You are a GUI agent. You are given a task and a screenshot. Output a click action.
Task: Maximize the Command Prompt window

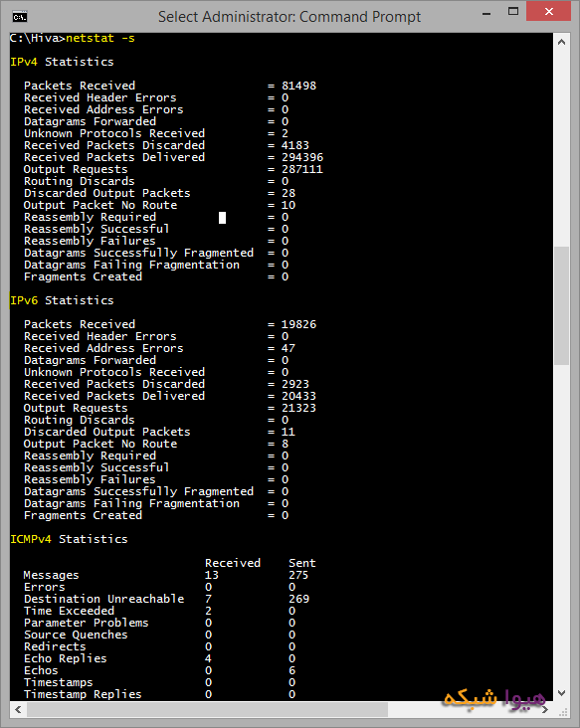(513, 12)
